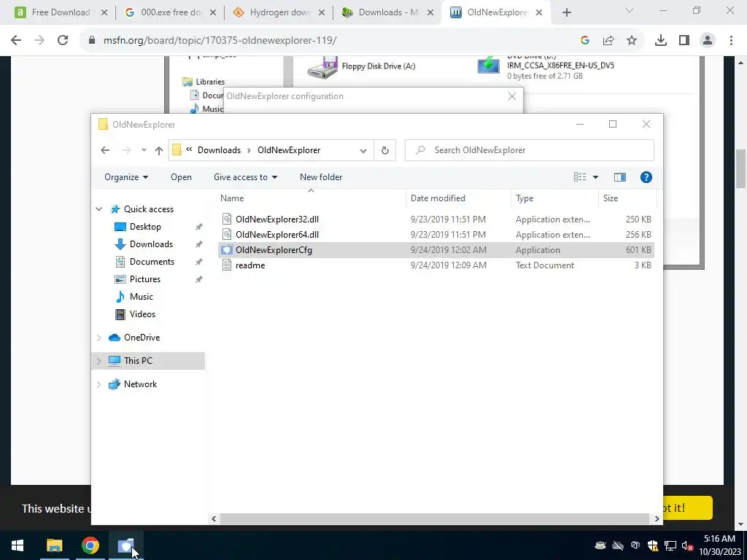Sort files by Type column
Viewport: 747px width, 560px height.
tap(554, 198)
